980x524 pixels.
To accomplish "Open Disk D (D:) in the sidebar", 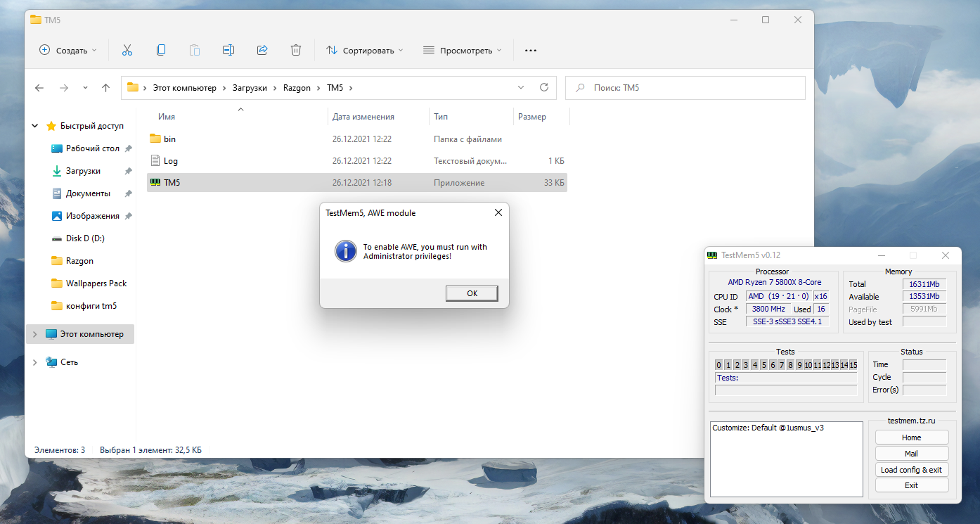I will point(85,238).
